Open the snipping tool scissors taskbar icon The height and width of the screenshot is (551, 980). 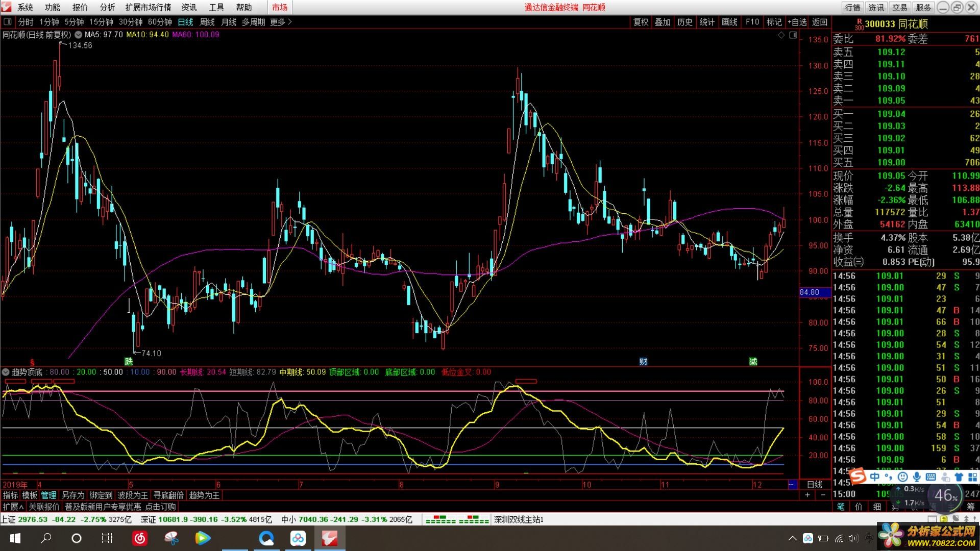click(171, 538)
